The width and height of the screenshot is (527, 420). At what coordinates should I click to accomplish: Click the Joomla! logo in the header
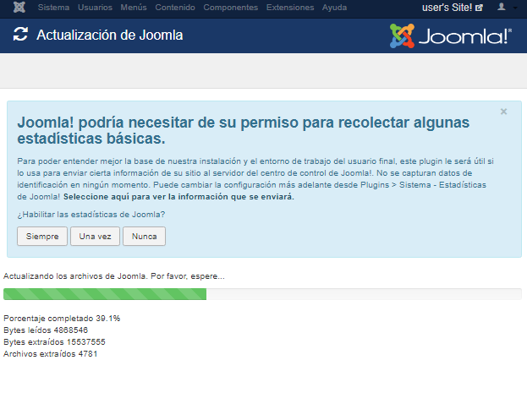pyautogui.click(x=450, y=36)
